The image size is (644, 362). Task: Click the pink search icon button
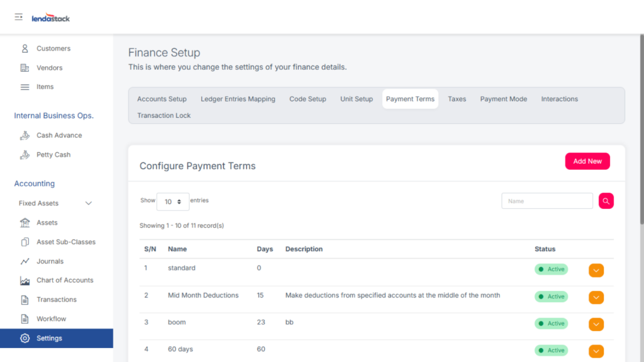(606, 201)
